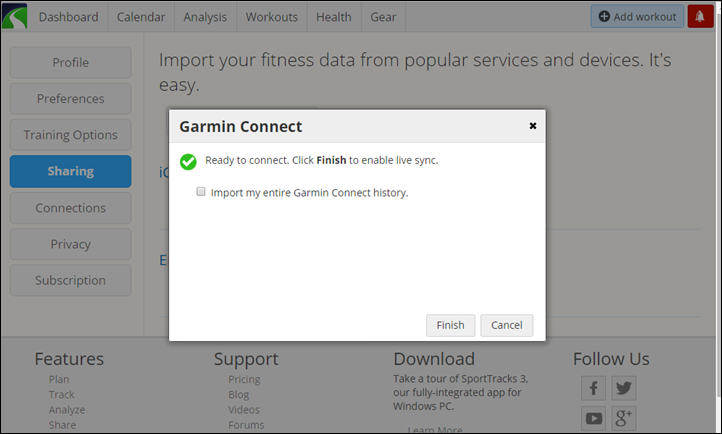Follow the Plan footer link
The height and width of the screenshot is (434, 722).
[59, 379]
